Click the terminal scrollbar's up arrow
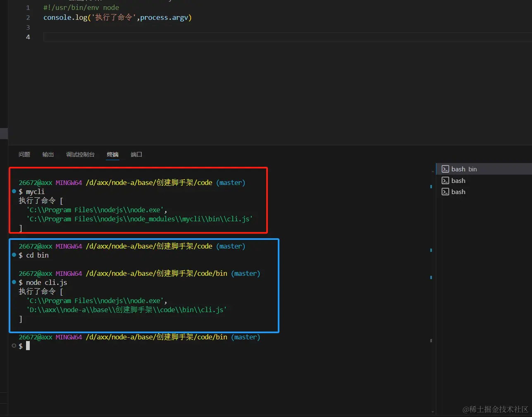The width and height of the screenshot is (532, 417). click(x=433, y=171)
